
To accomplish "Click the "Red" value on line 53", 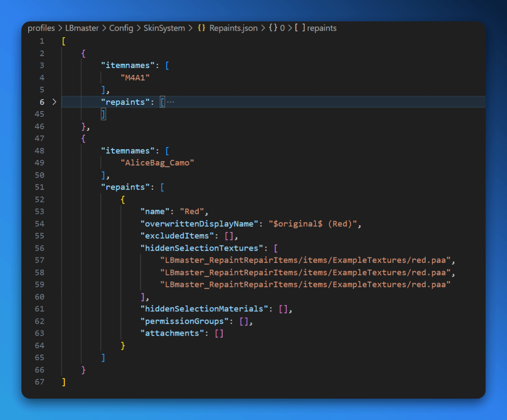I will (192, 211).
